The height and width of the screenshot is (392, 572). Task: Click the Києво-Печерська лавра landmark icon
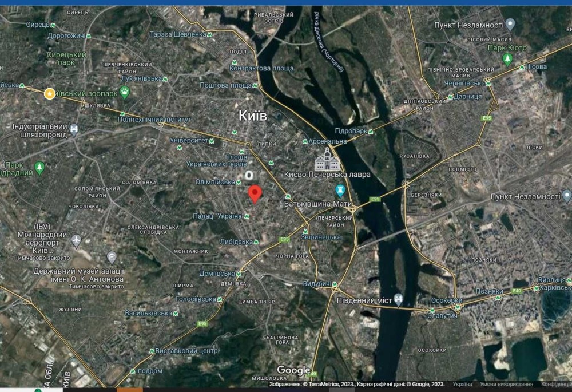(327, 159)
